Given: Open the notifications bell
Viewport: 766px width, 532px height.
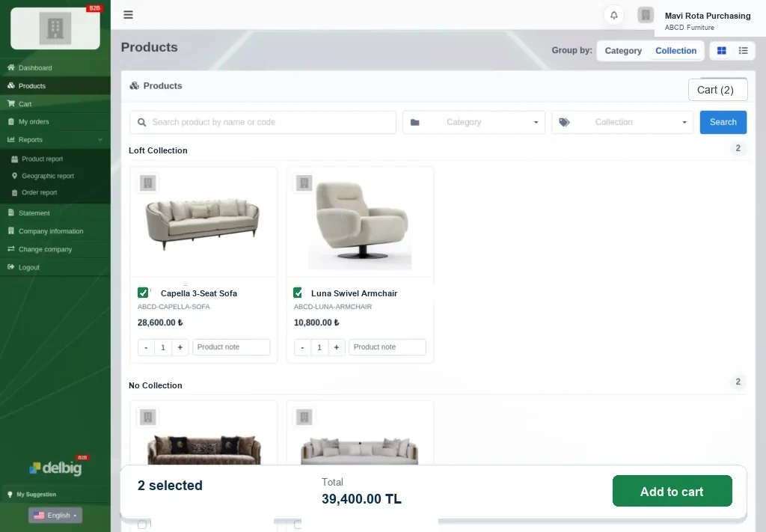Looking at the screenshot, I should tap(613, 15).
